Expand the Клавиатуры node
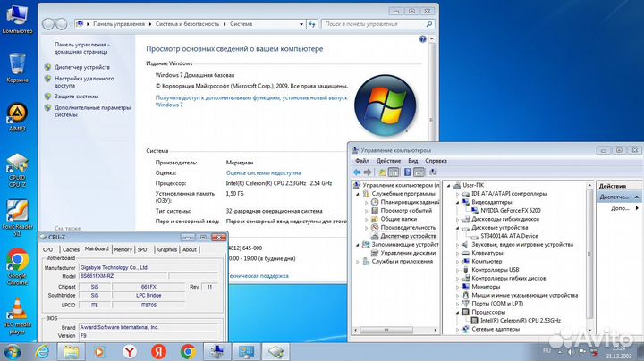This screenshot has height=361, width=644. coord(457,253)
